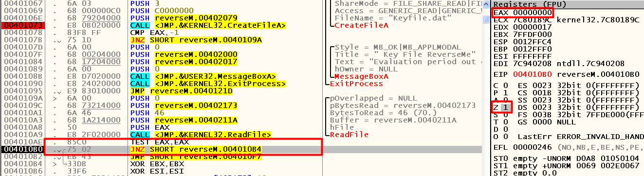
Task: Click the Style = MB_OK|MB_APPLMODAL comment
Action: (398, 47)
